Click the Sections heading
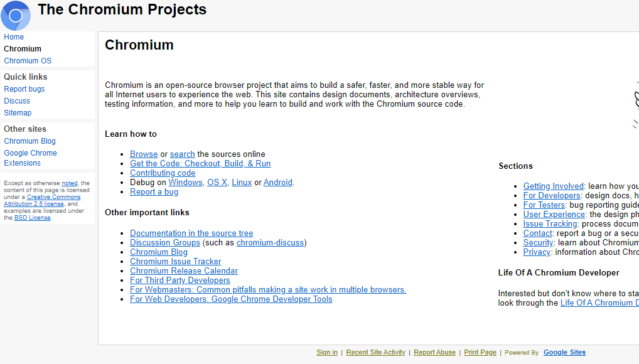This screenshot has width=639, height=364. 515,166
